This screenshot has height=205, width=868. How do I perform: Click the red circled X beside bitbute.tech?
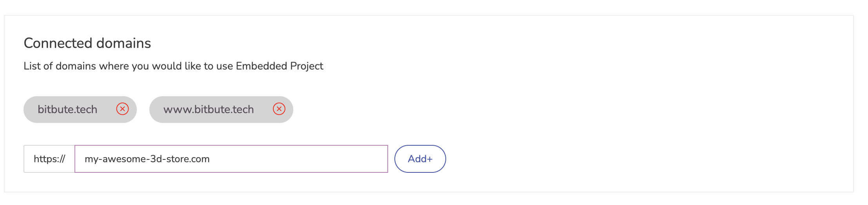click(122, 109)
